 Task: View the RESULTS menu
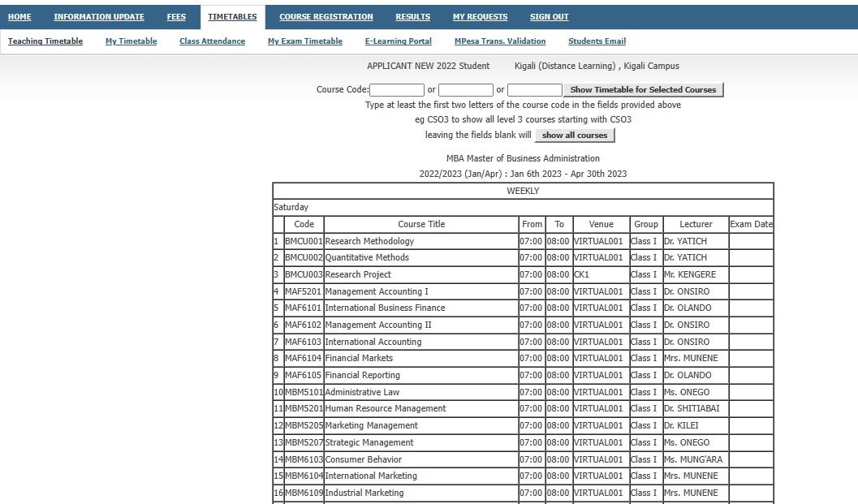tap(412, 17)
